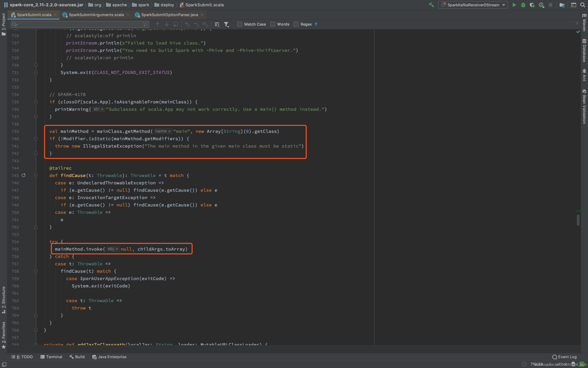Screen dimensions: 588x368
Task: Close the SparkSubmit.scala tab
Action: point(55,15)
